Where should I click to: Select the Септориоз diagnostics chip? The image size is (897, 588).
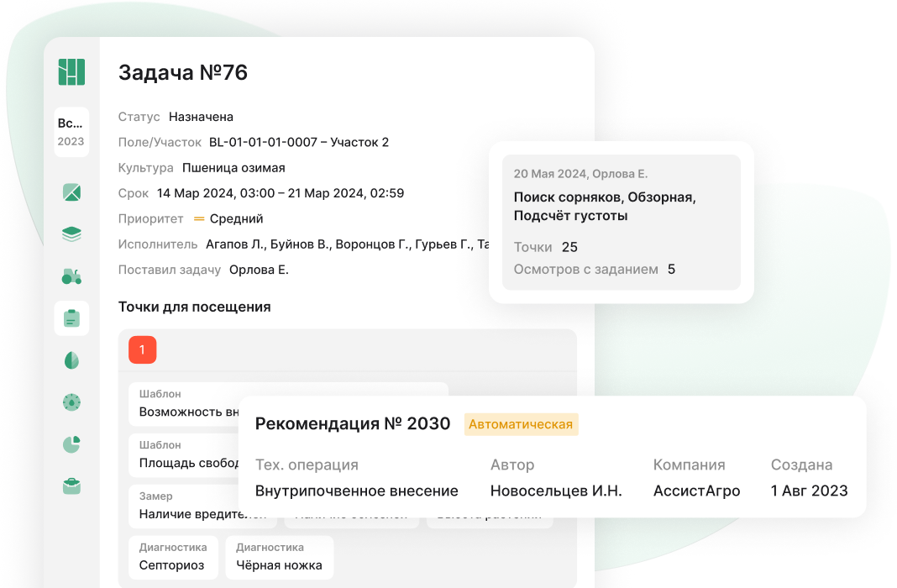172,558
